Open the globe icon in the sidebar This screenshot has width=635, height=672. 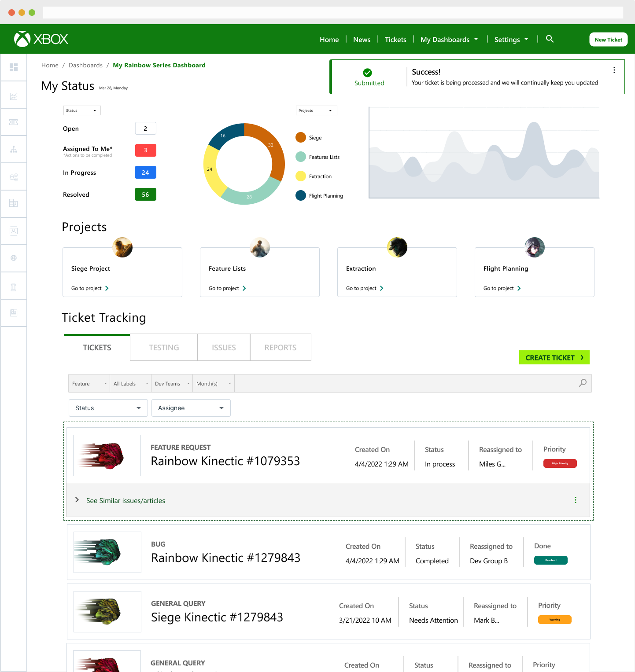point(14,258)
